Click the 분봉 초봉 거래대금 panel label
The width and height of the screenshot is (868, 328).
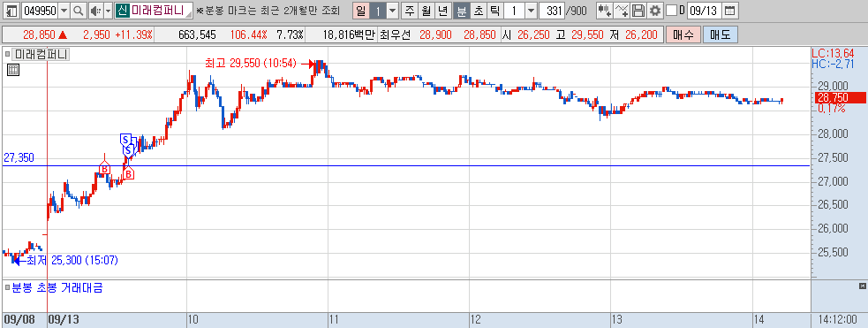pyautogui.click(x=57, y=288)
